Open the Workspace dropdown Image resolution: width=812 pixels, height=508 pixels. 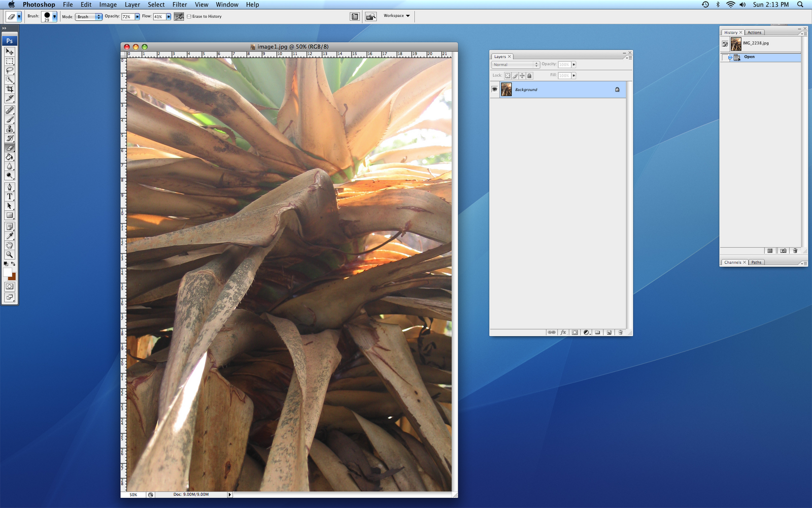[397, 16]
